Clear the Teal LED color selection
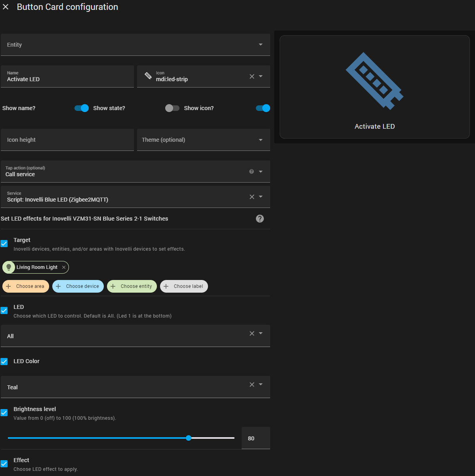The height and width of the screenshot is (476, 475). 252,385
